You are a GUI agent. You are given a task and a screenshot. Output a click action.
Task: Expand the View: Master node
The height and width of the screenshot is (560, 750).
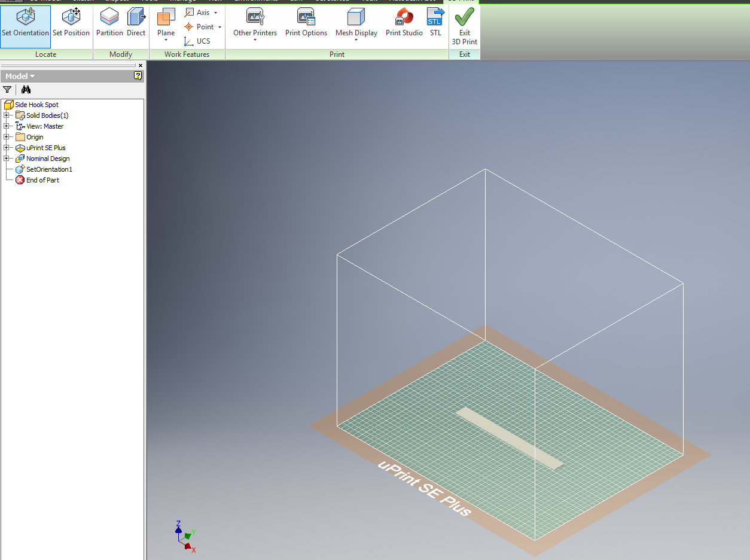click(6, 126)
